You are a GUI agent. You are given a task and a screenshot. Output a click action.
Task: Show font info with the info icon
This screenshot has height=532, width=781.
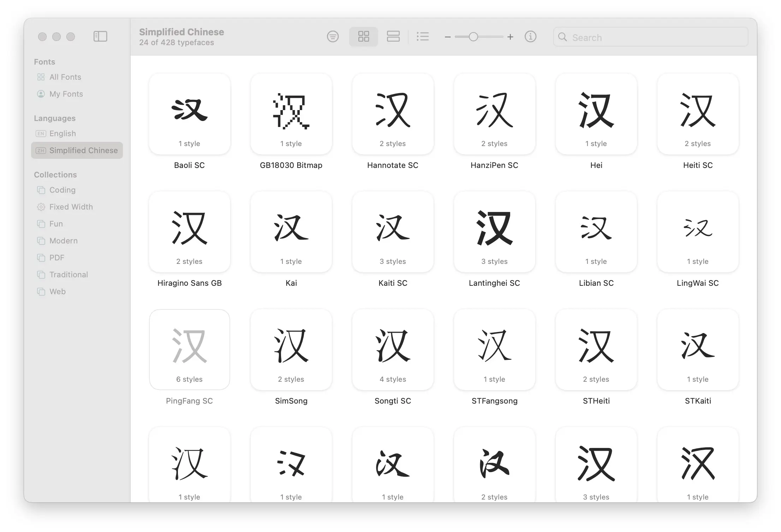(x=530, y=36)
